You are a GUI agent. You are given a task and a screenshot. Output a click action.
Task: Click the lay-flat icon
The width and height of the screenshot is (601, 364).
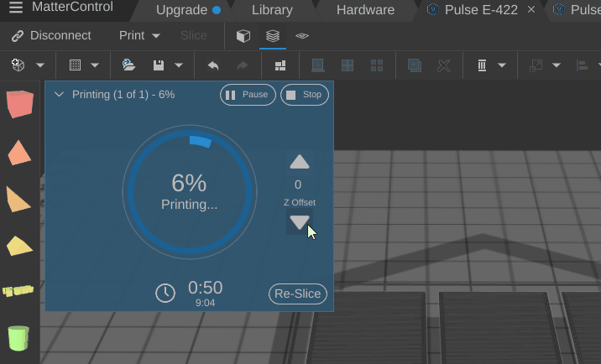pyautogui.click(x=318, y=65)
